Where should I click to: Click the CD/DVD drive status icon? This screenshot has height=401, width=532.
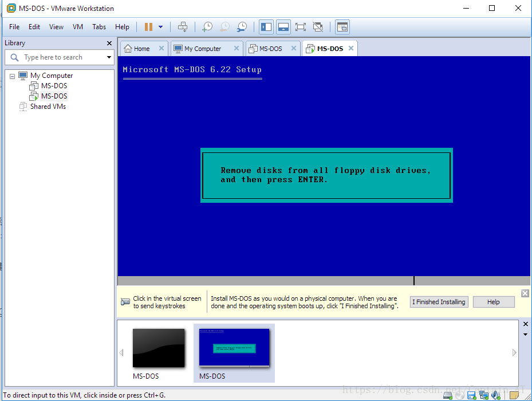[x=460, y=395]
